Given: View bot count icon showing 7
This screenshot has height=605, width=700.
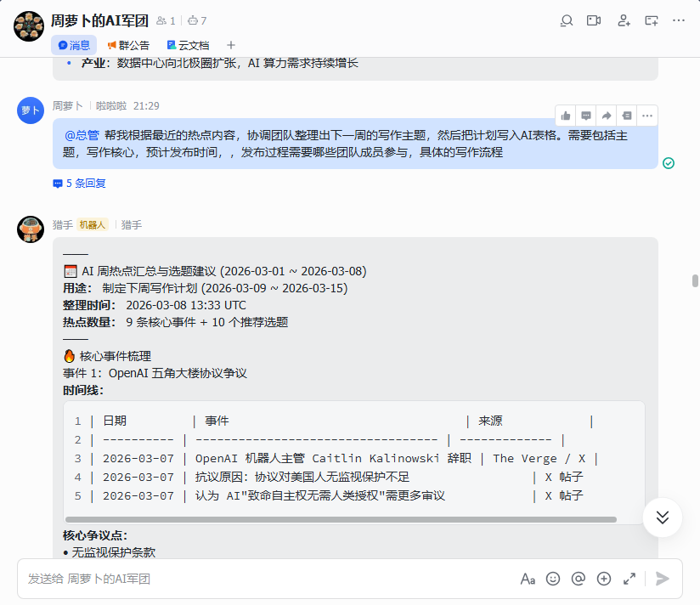Looking at the screenshot, I should pos(192,20).
